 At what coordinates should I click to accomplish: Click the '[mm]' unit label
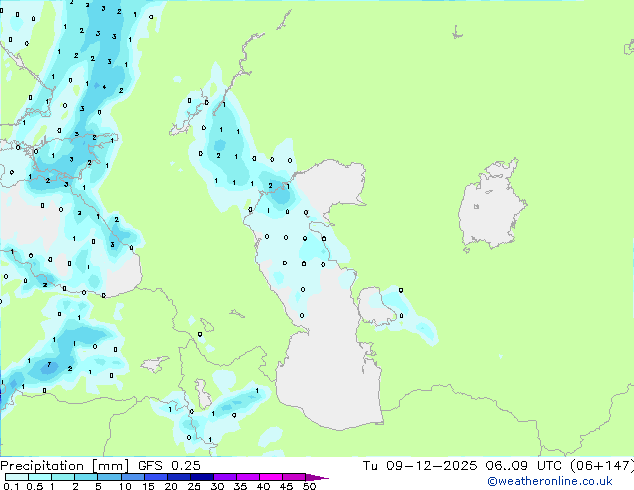[111, 466]
